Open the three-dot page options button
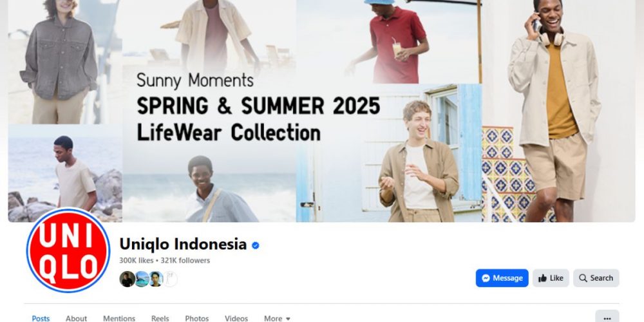The height and width of the screenshot is (322, 644). tap(607, 318)
